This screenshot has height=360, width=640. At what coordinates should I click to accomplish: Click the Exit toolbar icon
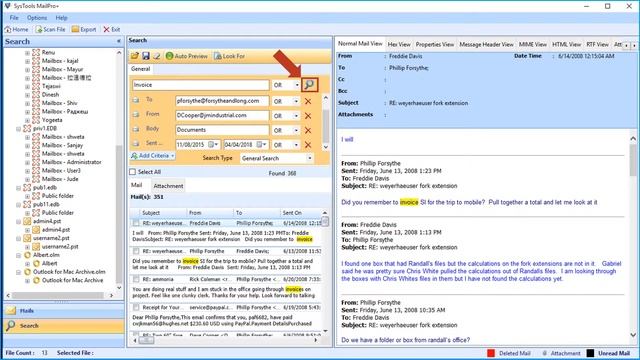point(107,29)
